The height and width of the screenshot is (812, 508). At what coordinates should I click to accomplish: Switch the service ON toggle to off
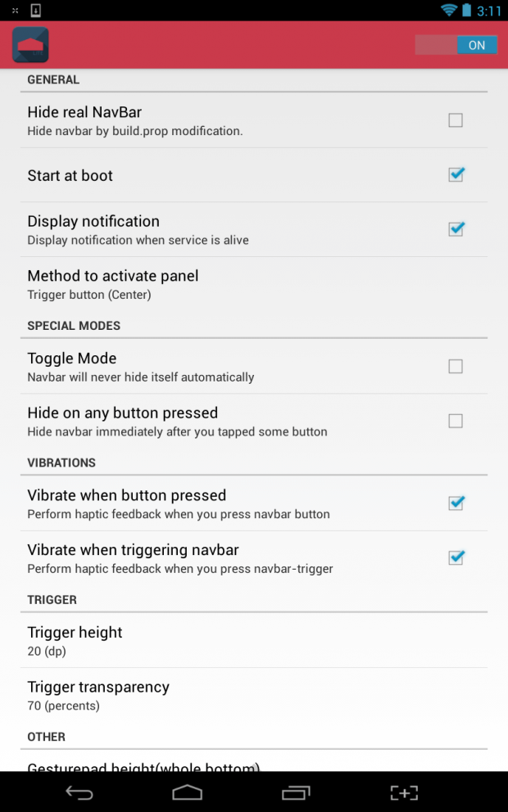[456, 45]
